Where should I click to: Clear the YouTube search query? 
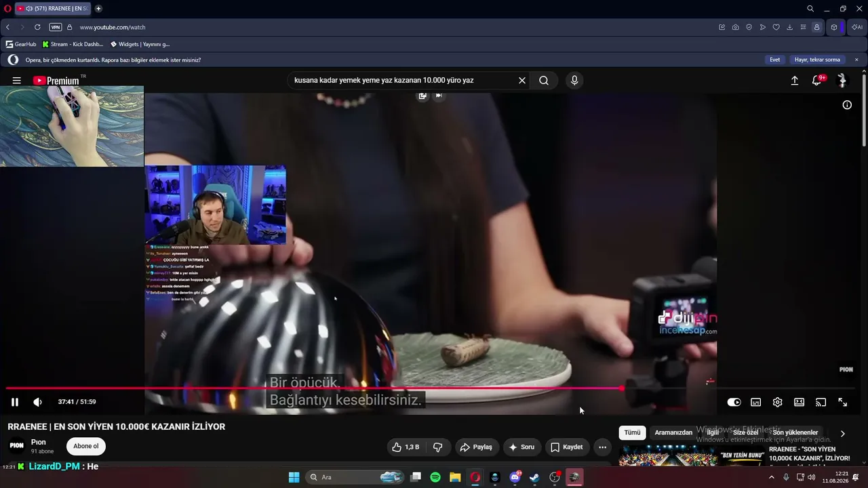522,80
